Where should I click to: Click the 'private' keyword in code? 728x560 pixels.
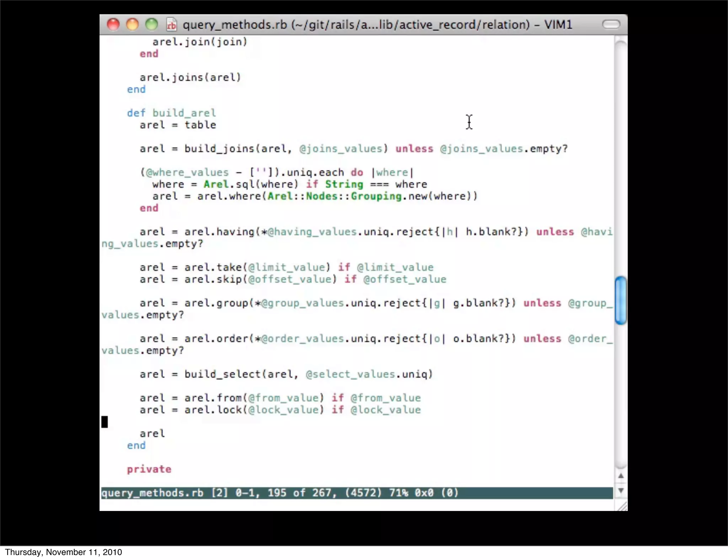[x=149, y=469]
